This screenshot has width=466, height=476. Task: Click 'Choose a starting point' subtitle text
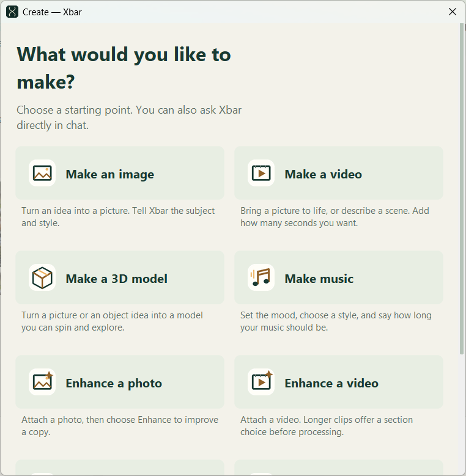129,117
